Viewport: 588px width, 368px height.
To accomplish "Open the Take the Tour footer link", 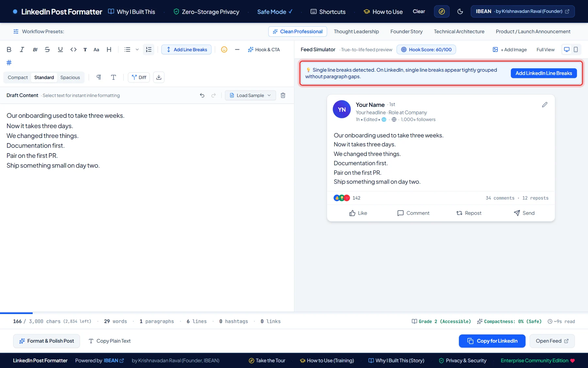I will (267, 361).
